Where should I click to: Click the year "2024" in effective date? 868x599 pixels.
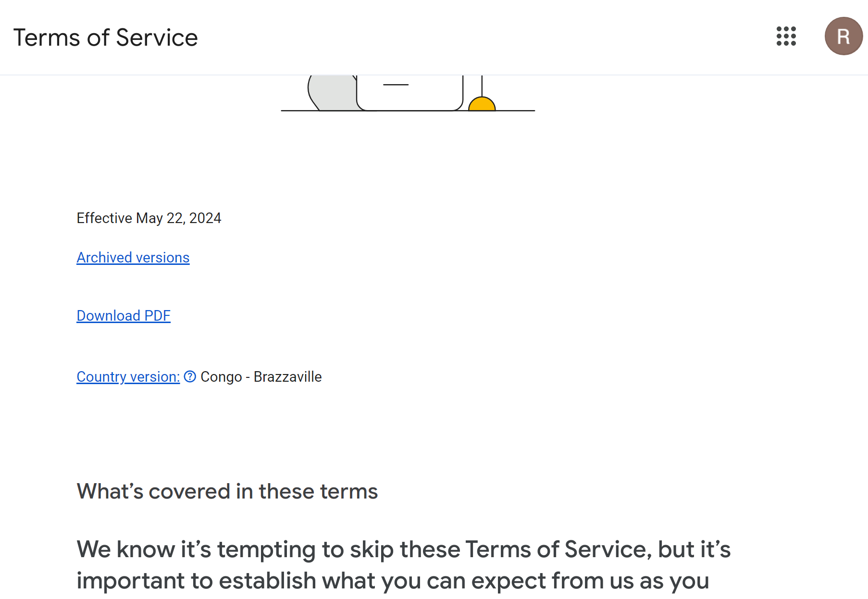coord(205,218)
